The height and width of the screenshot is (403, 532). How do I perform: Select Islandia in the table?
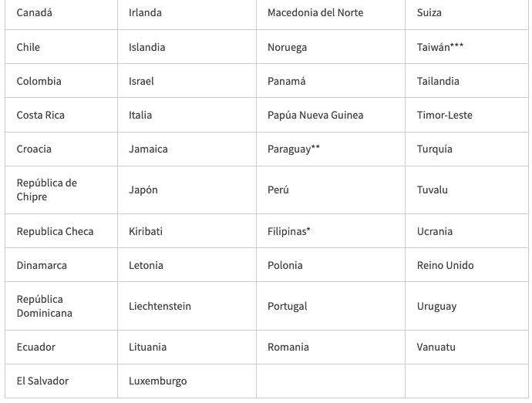pos(147,47)
